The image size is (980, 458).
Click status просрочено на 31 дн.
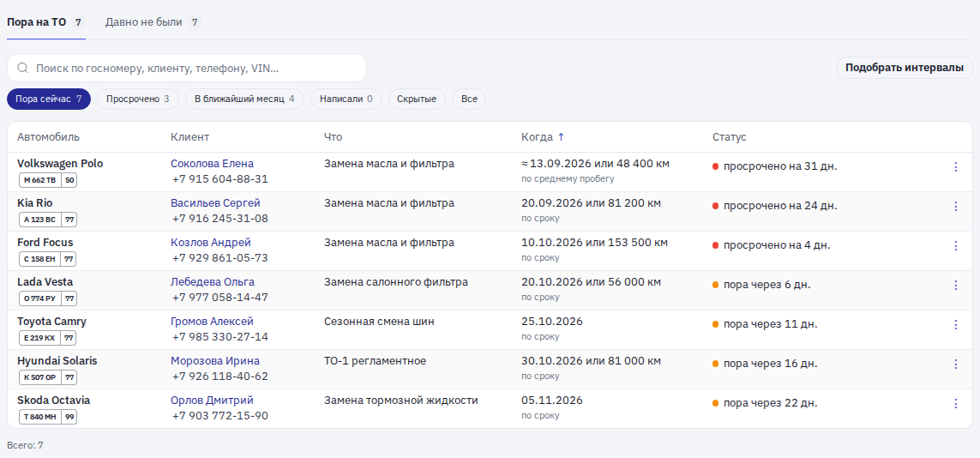click(775, 167)
